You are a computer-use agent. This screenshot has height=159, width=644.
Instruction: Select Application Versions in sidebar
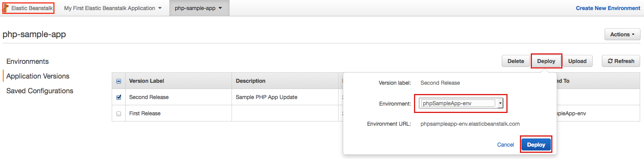38,76
